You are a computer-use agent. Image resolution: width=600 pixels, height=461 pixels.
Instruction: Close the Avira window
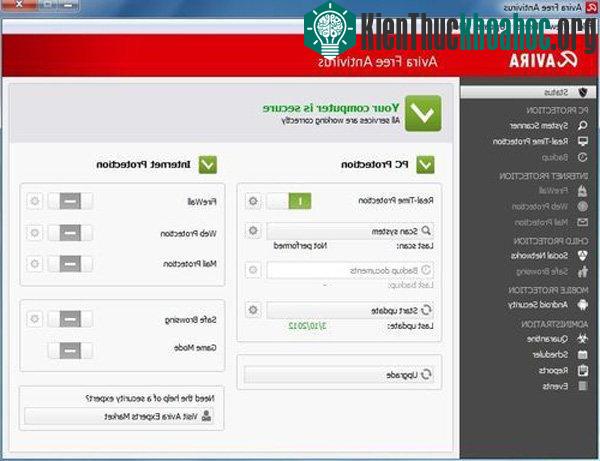pos(19,5)
